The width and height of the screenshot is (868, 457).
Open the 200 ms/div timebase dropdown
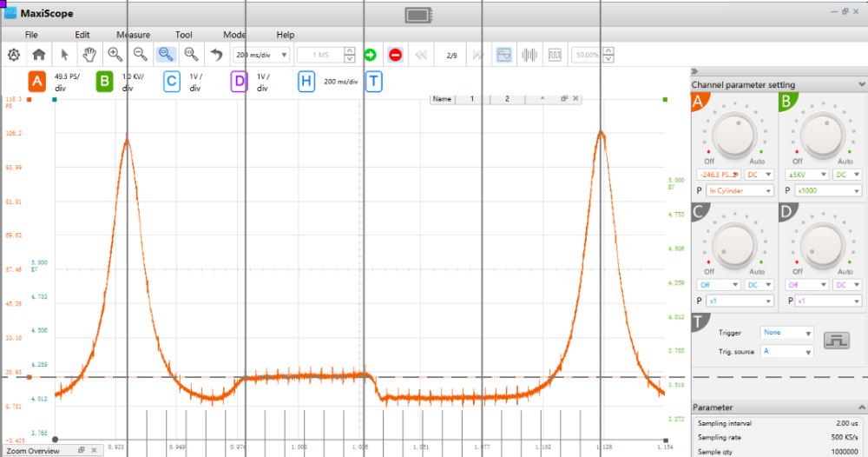[x=262, y=55]
